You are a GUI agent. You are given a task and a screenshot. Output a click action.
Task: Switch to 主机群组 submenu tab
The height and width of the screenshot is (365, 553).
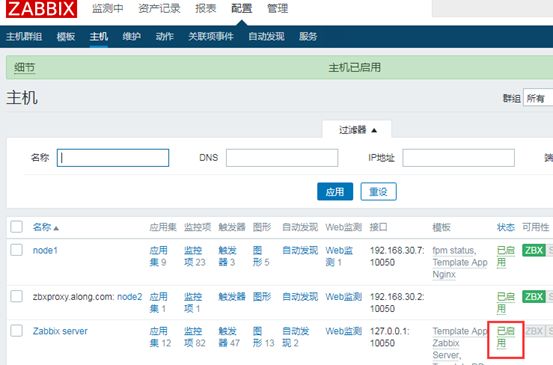tap(24, 36)
